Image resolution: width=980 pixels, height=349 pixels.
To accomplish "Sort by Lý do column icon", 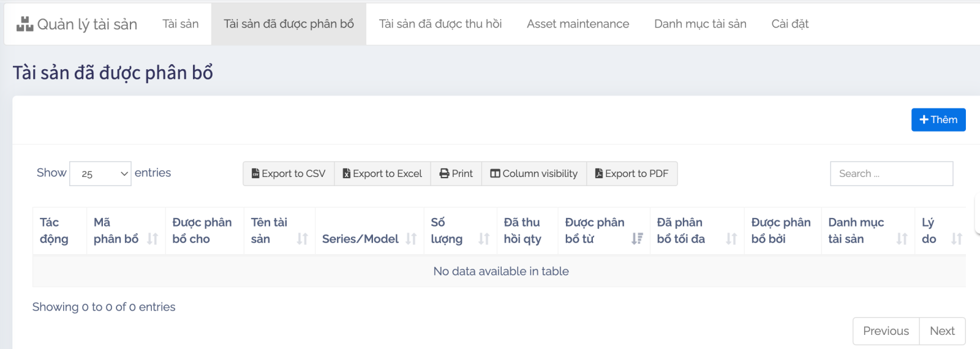I will tap(957, 239).
